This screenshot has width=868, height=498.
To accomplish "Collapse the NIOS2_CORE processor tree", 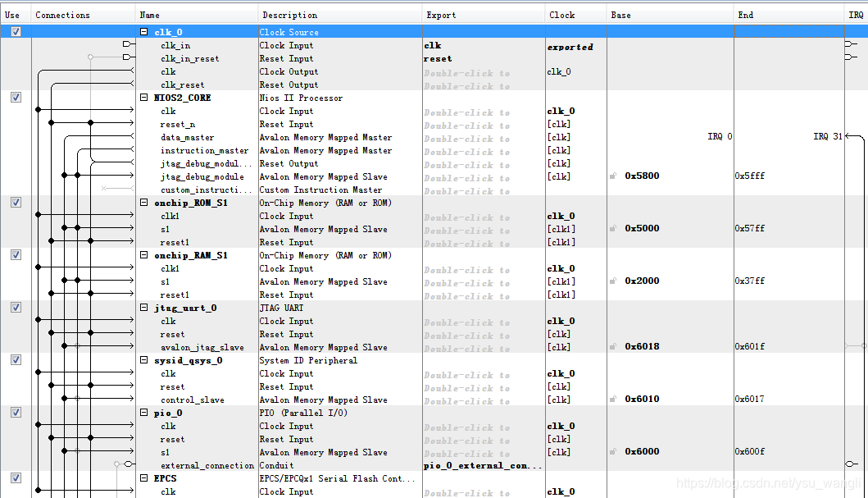I will 143,98.
